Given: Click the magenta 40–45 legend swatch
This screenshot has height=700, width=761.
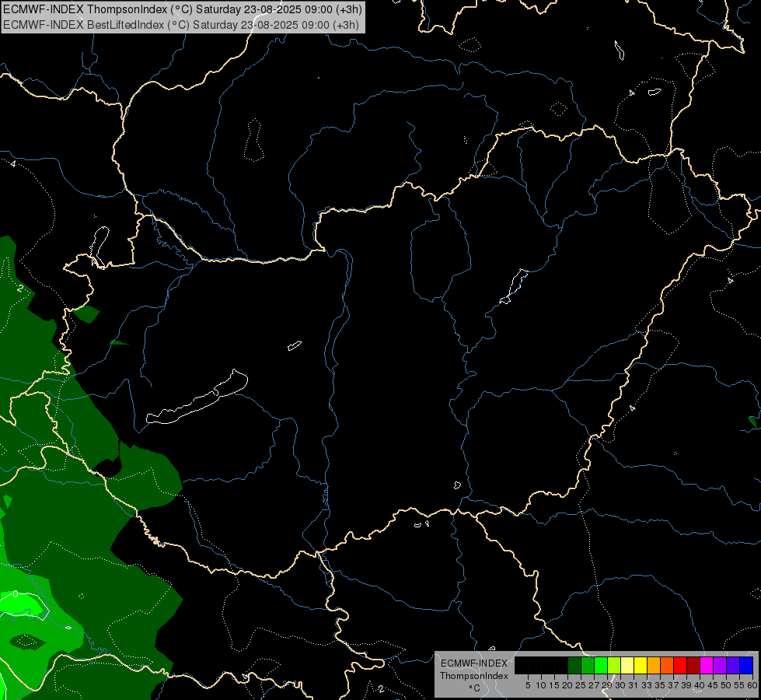Looking at the screenshot, I should pyautogui.click(x=707, y=665).
